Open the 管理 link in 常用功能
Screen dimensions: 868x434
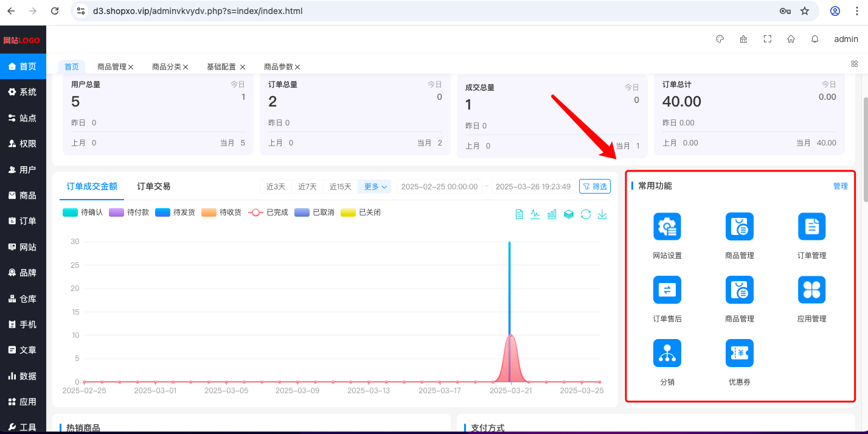841,186
